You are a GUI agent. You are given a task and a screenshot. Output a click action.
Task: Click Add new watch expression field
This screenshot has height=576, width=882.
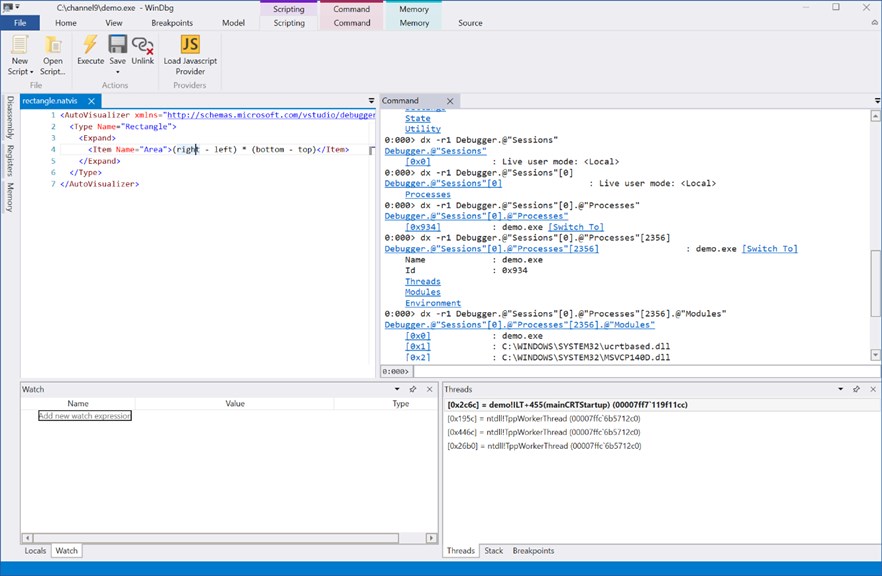pyautogui.click(x=84, y=416)
